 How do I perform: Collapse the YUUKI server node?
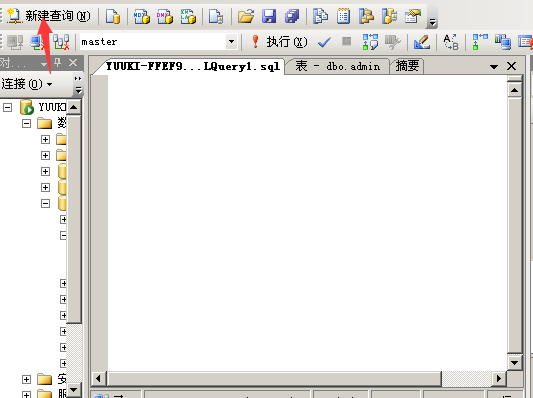pos(7,107)
